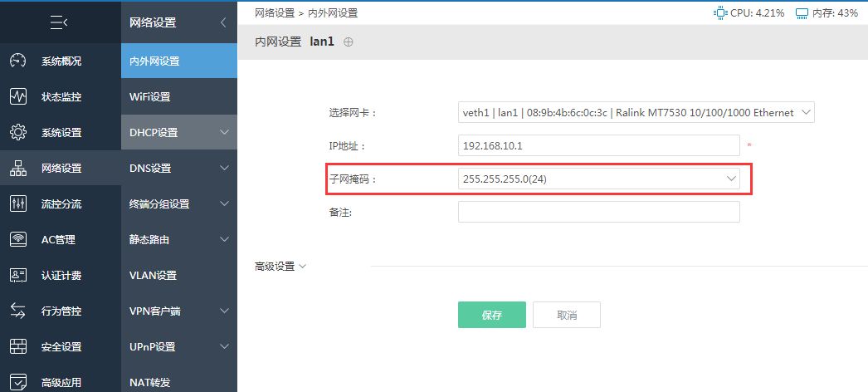
Task: Open the 行为管控 arrows icon
Action: tap(18, 311)
